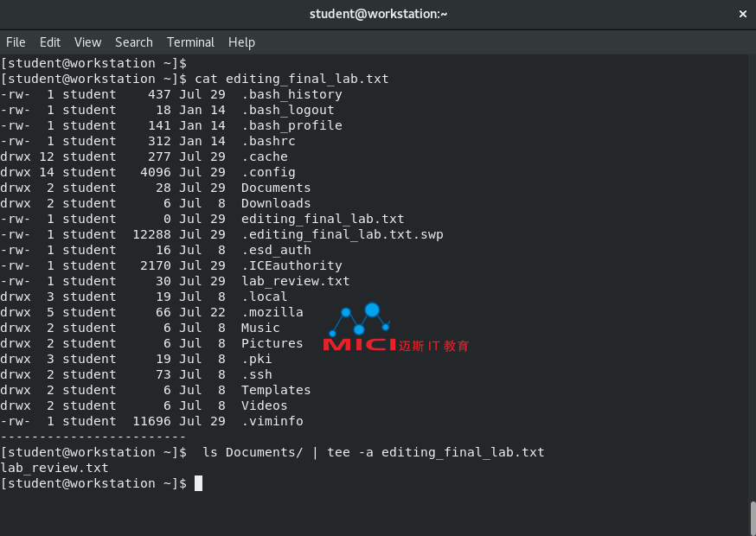Viewport: 756px width, 536px height.
Task: Click the lab_review.txt output on the last line
Action: [54, 468]
